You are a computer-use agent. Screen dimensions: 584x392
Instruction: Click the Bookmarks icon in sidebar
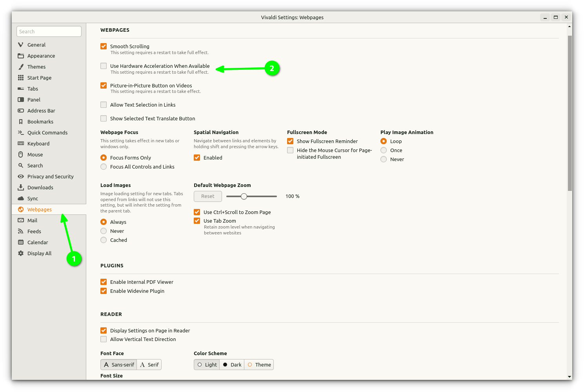21,122
